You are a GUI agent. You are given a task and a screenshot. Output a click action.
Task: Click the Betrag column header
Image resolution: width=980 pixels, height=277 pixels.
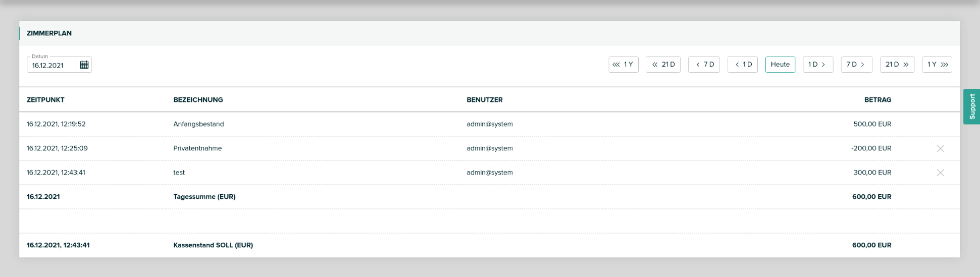[x=878, y=100]
